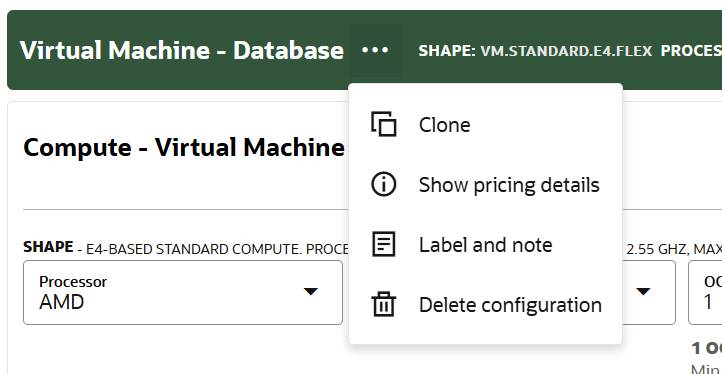
Task: Click the SHAPE: VM.STANDARD.E4.FLEX header text
Action: click(x=535, y=51)
